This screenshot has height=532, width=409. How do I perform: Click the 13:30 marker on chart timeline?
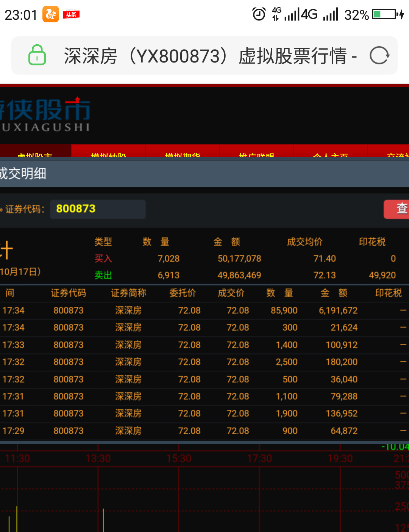98,459
